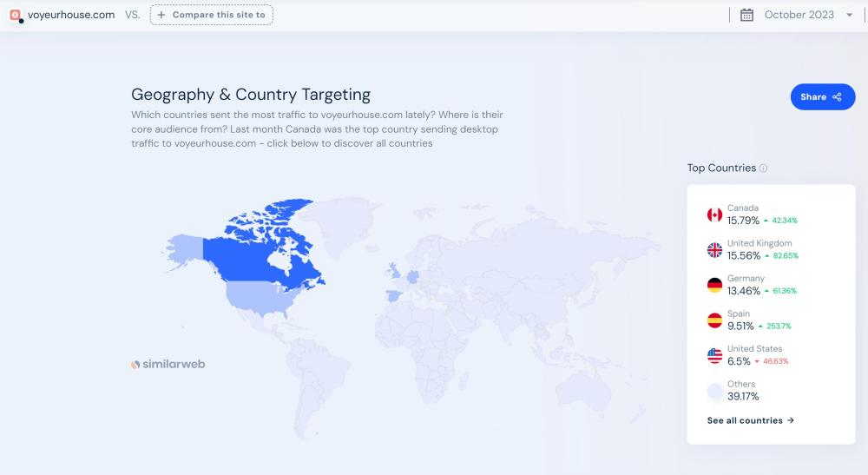The height and width of the screenshot is (475, 868).
Task: Click the United Kingdom flag icon
Action: click(714, 250)
